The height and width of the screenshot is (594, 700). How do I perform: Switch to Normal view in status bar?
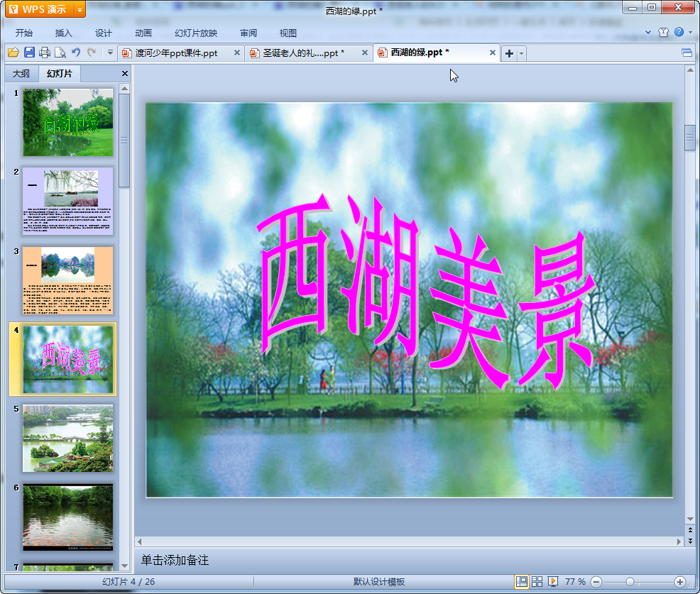pos(521,581)
